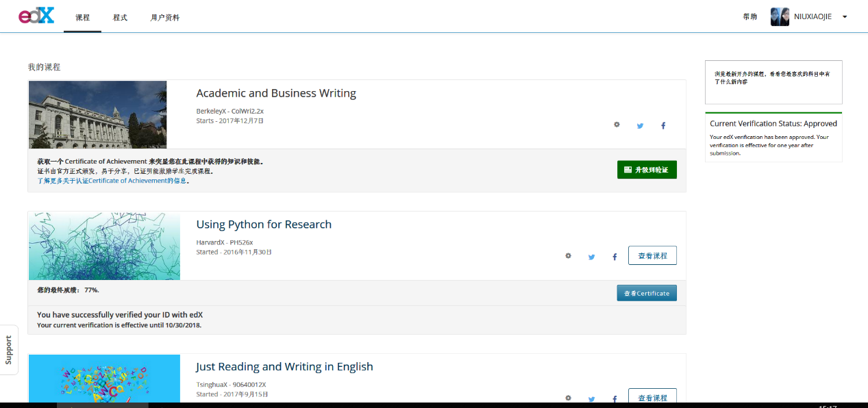Open the 程式 tab

click(x=120, y=17)
